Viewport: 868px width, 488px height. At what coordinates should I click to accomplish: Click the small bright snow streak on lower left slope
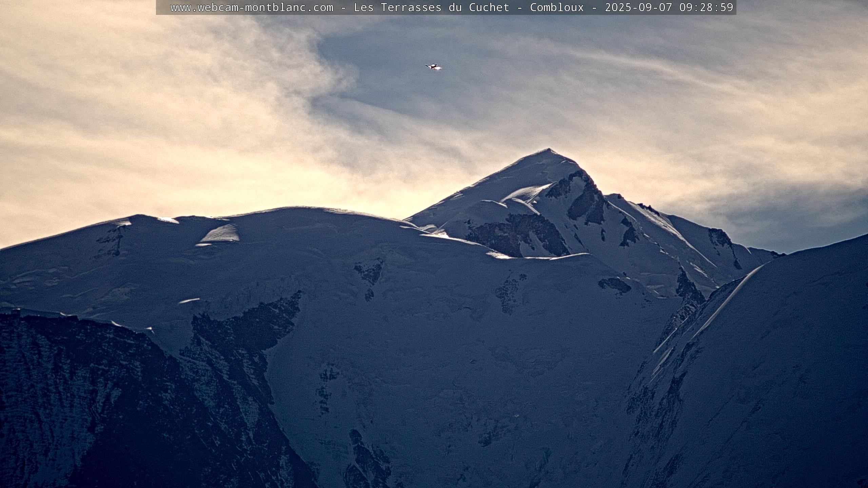[189, 301]
